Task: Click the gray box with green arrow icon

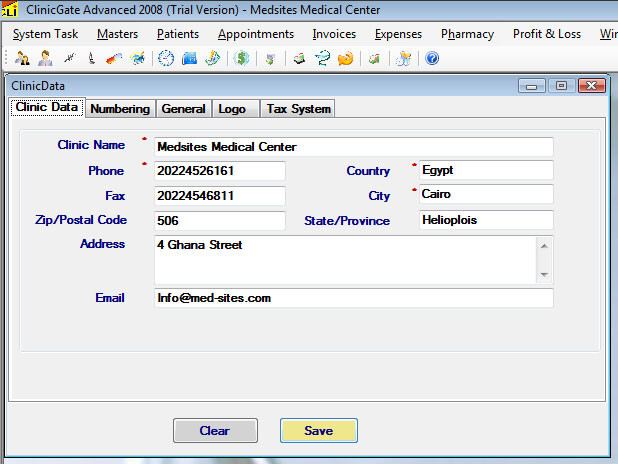Action: (270, 59)
